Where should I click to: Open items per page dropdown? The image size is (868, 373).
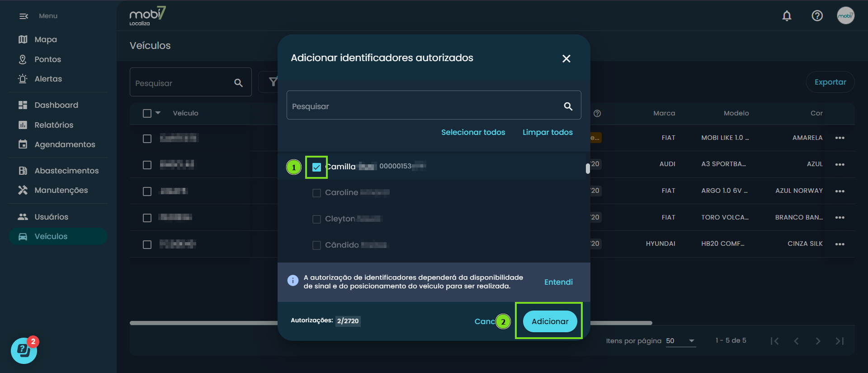pyautogui.click(x=680, y=341)
